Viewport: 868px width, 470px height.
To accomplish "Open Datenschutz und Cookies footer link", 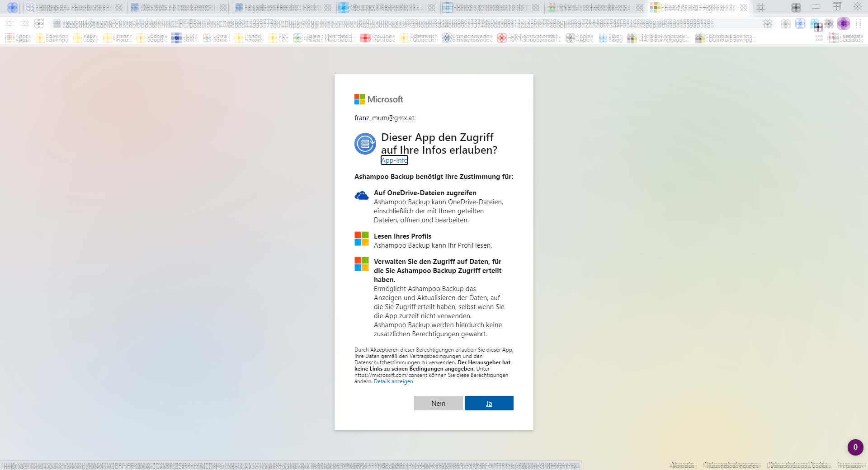I will click(x=798, y=465).
